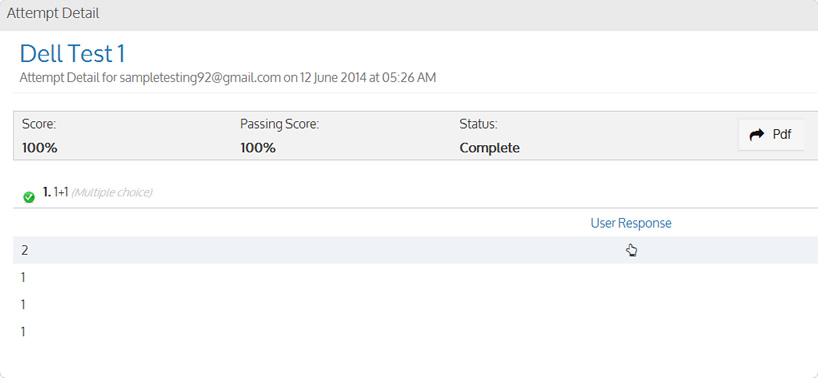Click the attempt detail email and date line
The width and height of the screenshot is (818, 378).
point(227,78)
